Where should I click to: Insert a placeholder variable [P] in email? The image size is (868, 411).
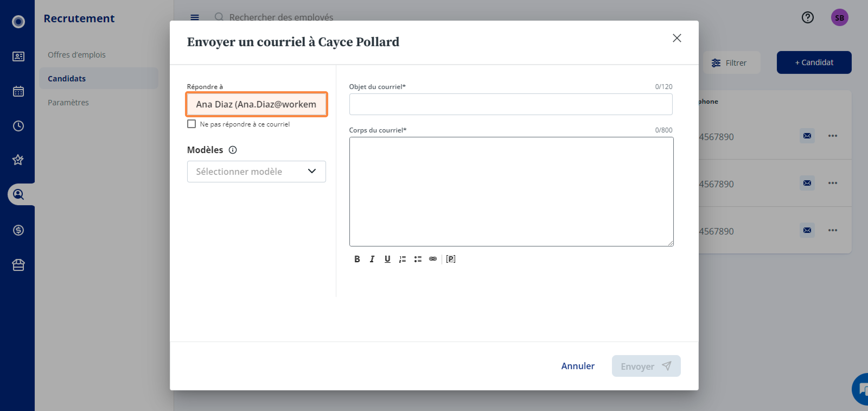(451, 259)
